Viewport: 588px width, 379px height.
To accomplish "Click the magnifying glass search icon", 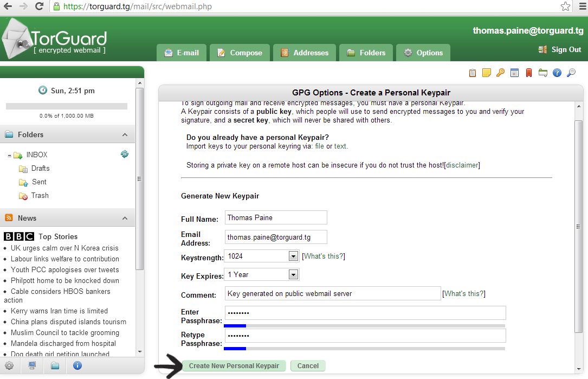I will click(571, 73).
